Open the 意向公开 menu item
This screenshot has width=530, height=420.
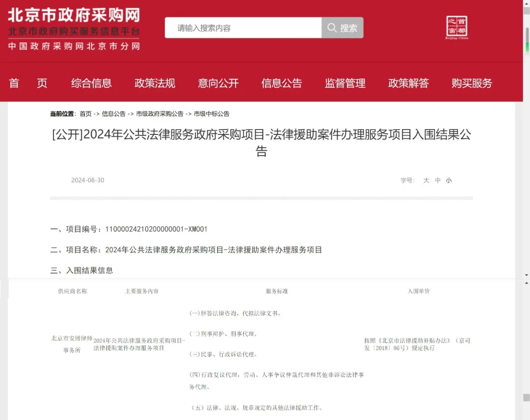click(218, 83)
